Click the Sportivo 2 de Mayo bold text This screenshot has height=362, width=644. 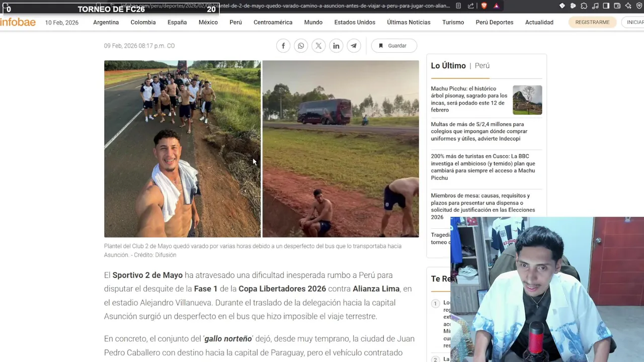[147, 275]
